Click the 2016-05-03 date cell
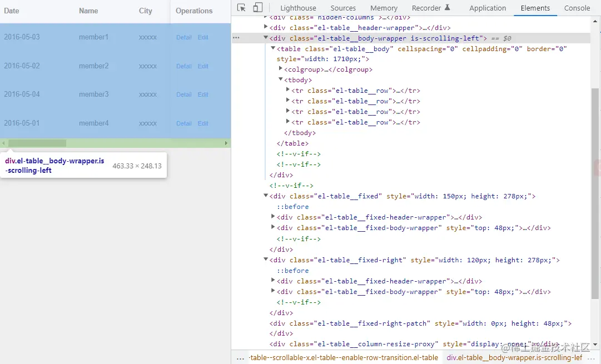 22,37
